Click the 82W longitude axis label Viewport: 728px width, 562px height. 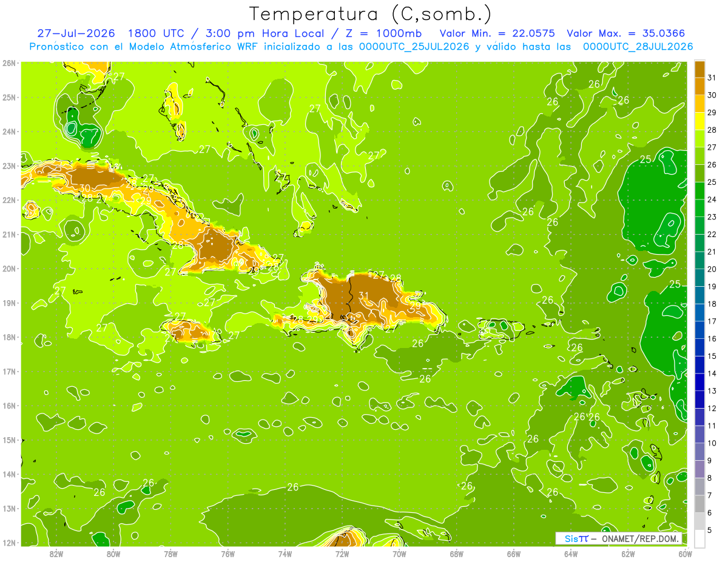(x=56, y=554)
